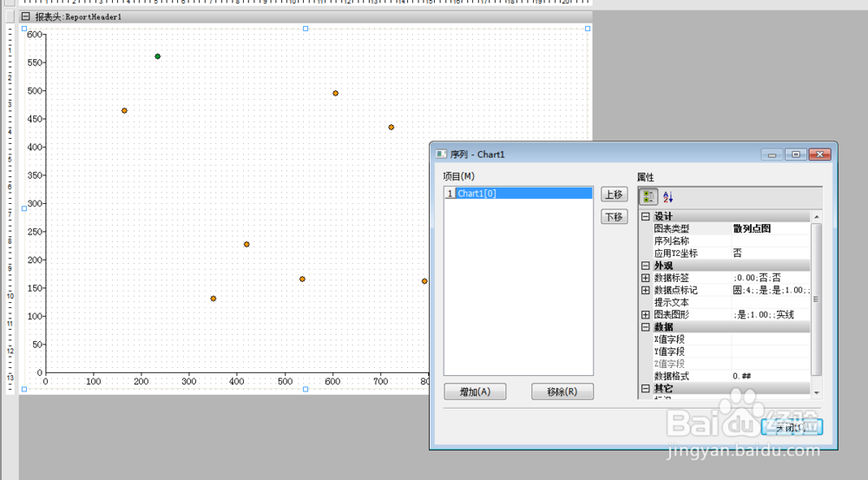The width and height of the screenshot is (868, 480).
Task: Maximize the 序列 - Chart1 dialog
Action: [795, 155]
